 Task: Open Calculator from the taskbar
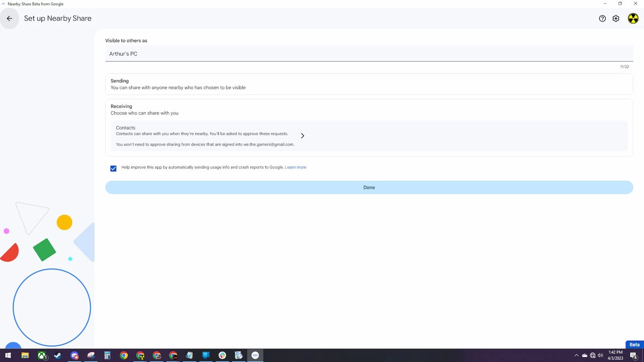pyautogui.click(x=107, y=355)
